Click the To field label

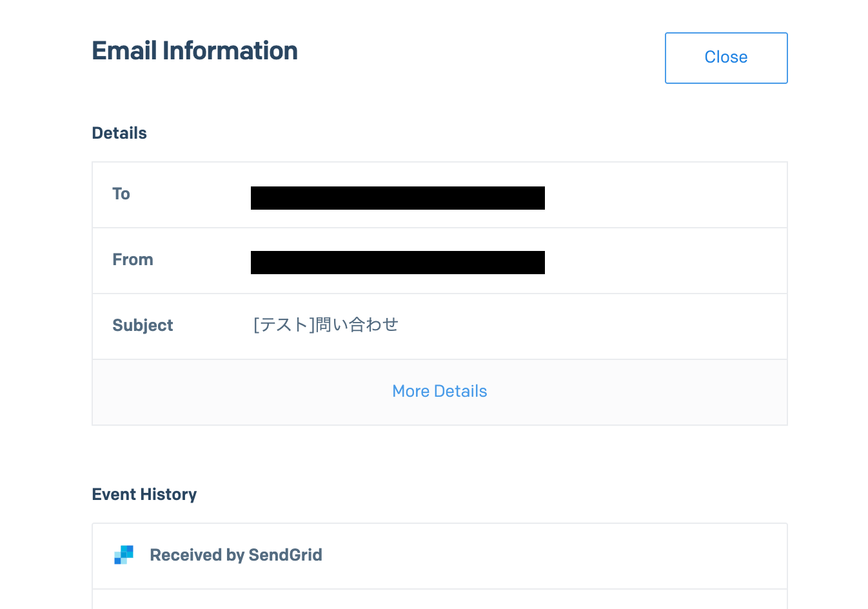pos(121,194)
